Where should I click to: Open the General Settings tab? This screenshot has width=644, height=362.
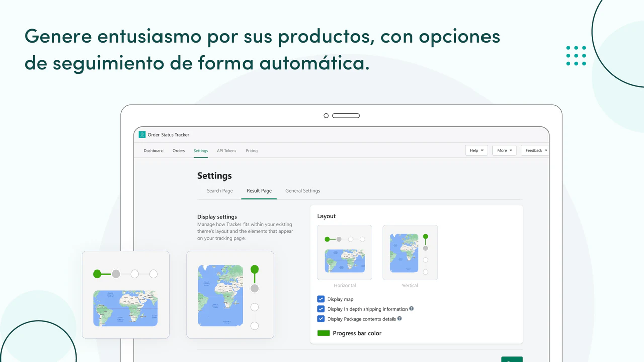303,191
